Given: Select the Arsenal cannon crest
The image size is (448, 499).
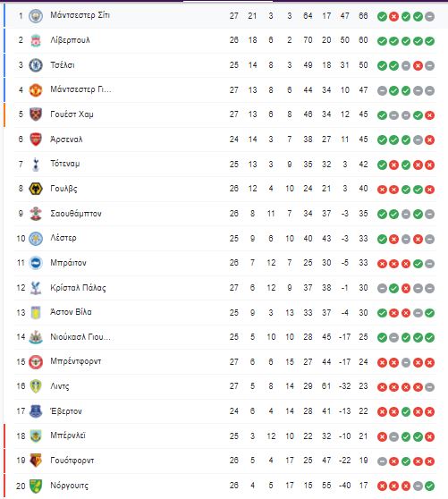Looking at the screenshot, I should [x=36, y=140].
